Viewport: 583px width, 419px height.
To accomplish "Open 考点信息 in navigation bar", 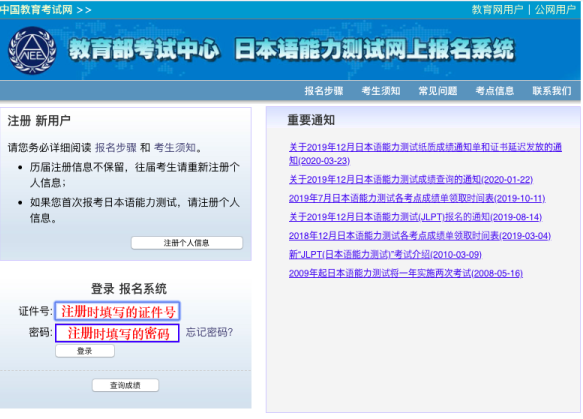I will [x=495, y=91].
